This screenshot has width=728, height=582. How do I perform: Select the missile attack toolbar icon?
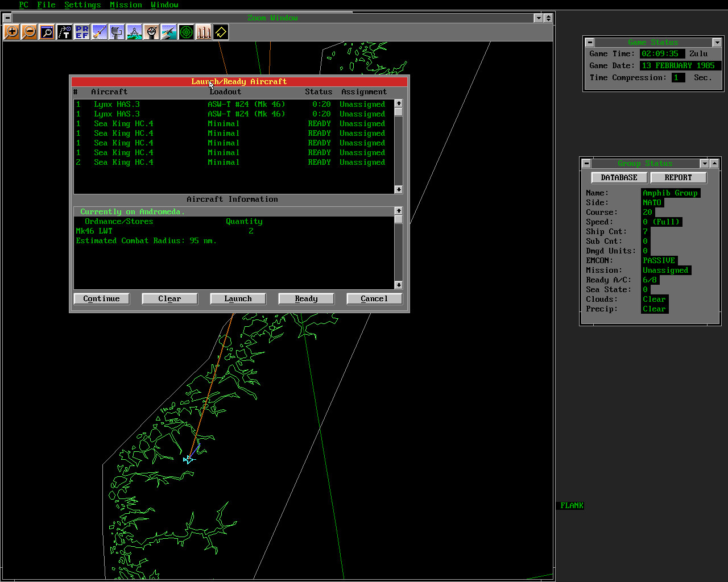[x=100, y=32]
